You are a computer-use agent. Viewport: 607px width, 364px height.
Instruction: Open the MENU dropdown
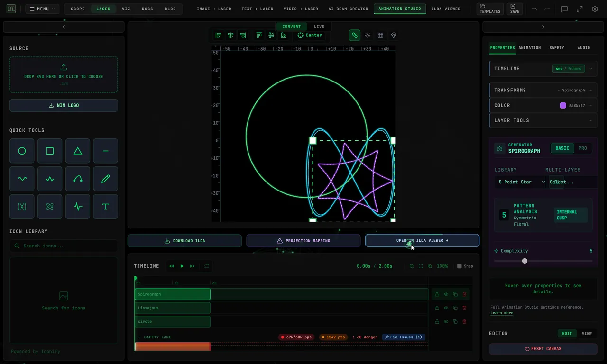point(42,9)
